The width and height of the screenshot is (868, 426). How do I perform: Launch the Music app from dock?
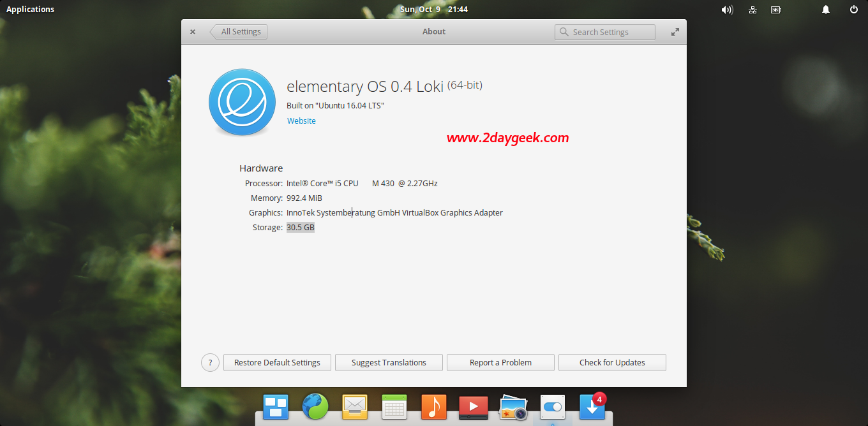pyautogui.click(x=433, y=406)
